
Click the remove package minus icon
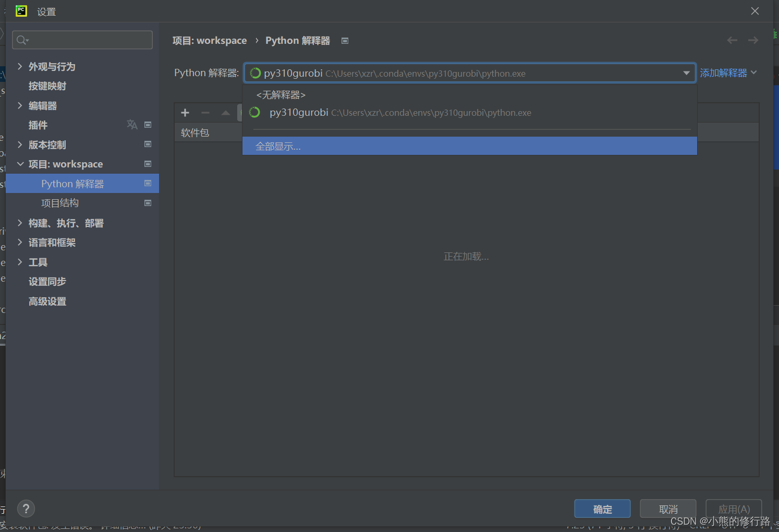[x=205, y=112]
